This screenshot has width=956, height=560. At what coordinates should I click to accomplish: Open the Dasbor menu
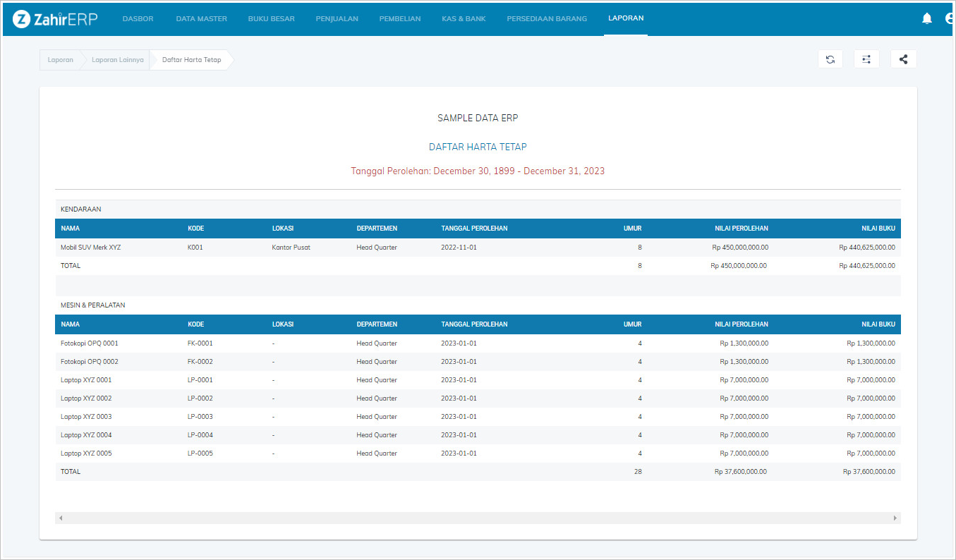point(138,19)
